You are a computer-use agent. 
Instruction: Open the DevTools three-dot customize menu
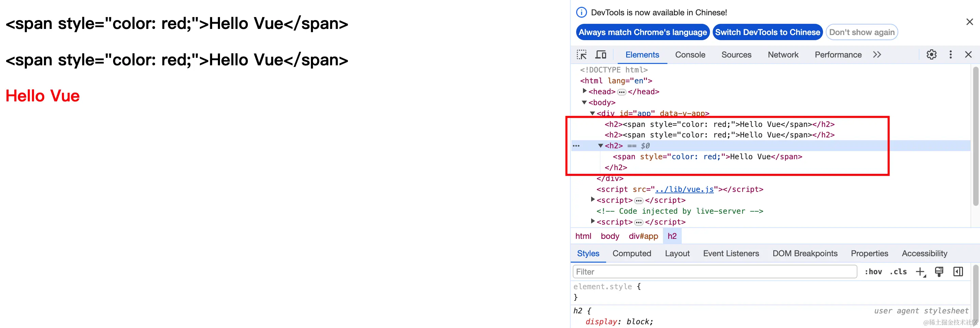[950, 55]
